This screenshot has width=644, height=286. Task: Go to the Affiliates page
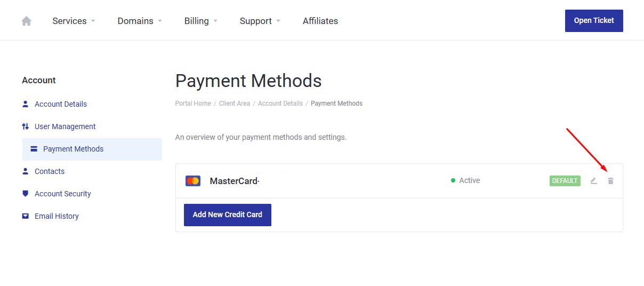(x=320, y=21)
